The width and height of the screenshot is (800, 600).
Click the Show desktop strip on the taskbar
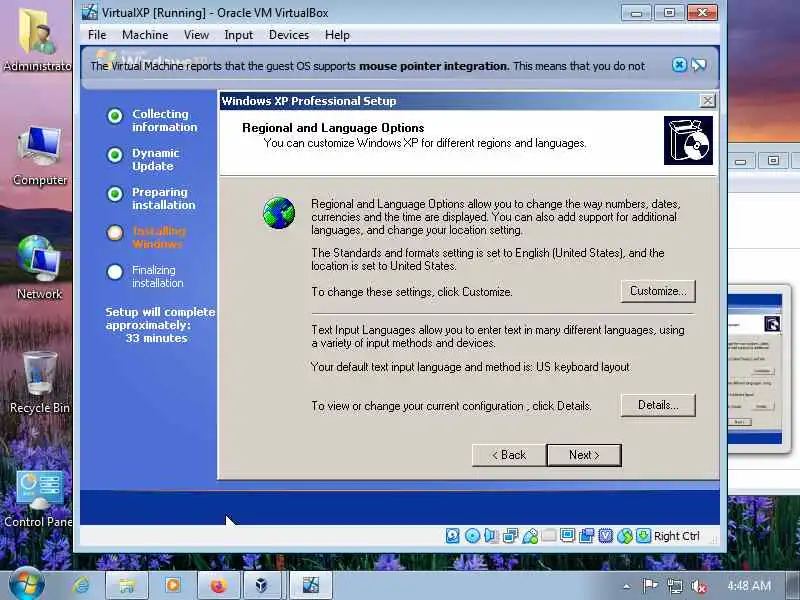(x=793, y=585)
